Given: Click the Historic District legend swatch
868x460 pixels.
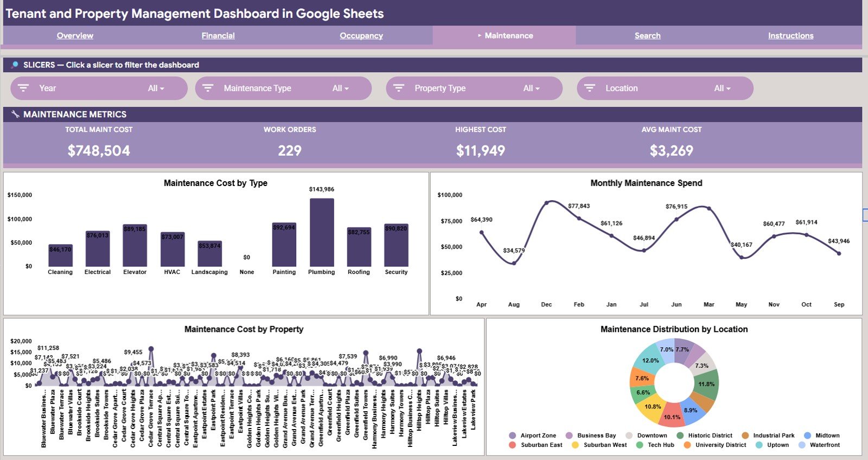Looking at the screenshot, I should click(x=680, y=436).
